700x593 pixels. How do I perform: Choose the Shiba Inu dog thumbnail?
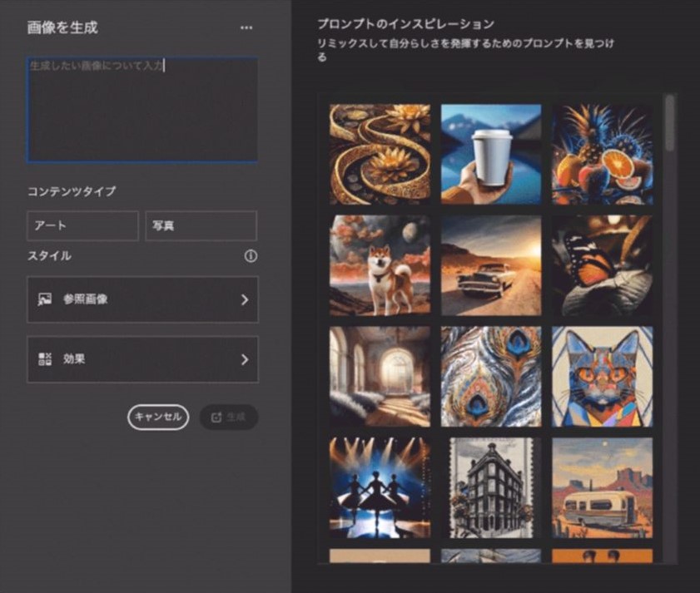click(x=380, y=265)
